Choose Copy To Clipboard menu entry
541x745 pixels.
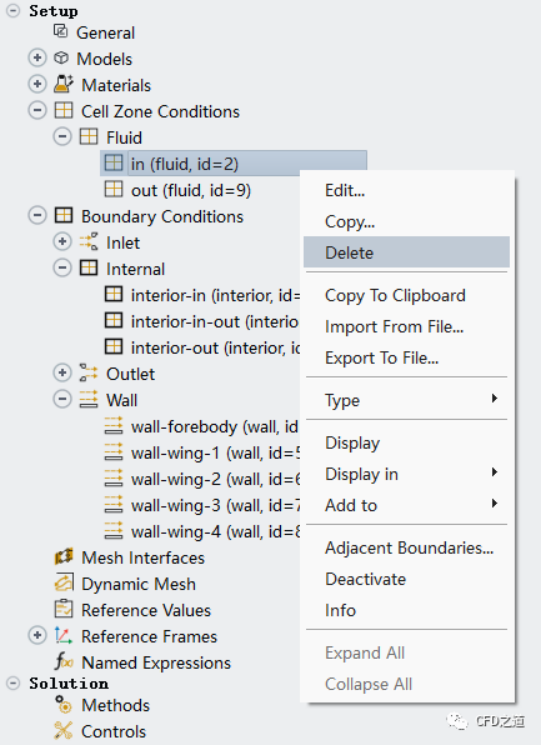pos(395,296)
